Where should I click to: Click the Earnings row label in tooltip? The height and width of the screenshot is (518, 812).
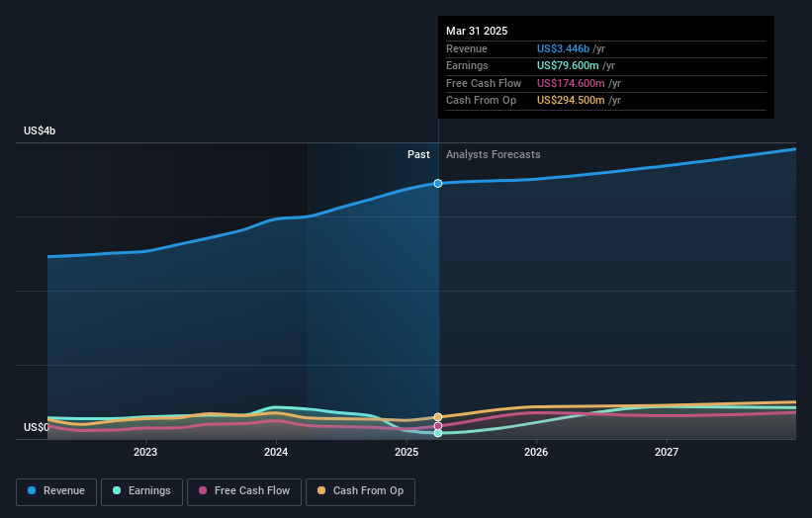(467, 65)
